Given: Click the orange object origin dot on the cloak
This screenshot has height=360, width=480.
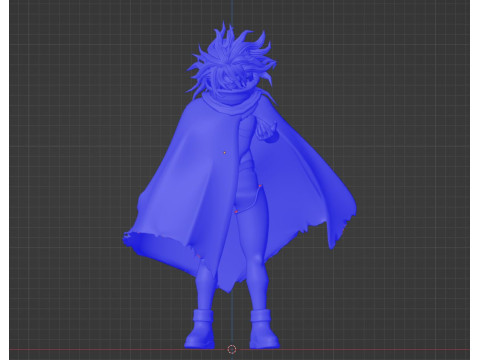Looking at the screenshot, I should click(224, 153).
